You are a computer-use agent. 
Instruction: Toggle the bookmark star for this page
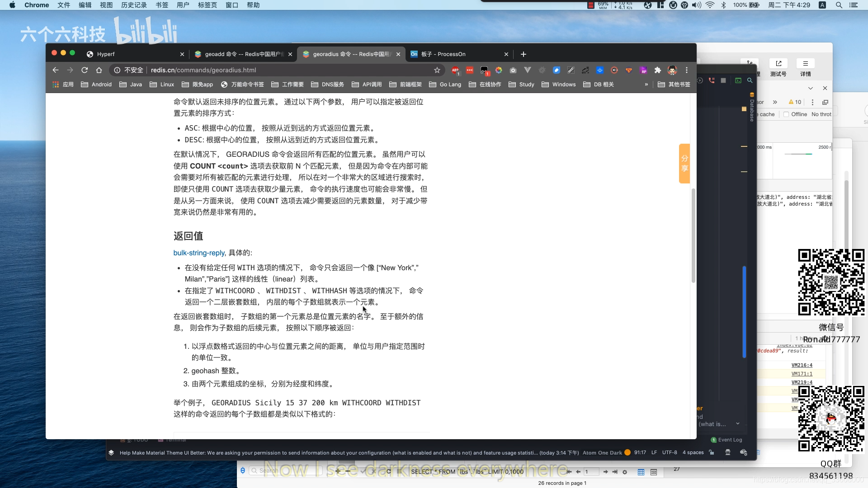[437, 70]
